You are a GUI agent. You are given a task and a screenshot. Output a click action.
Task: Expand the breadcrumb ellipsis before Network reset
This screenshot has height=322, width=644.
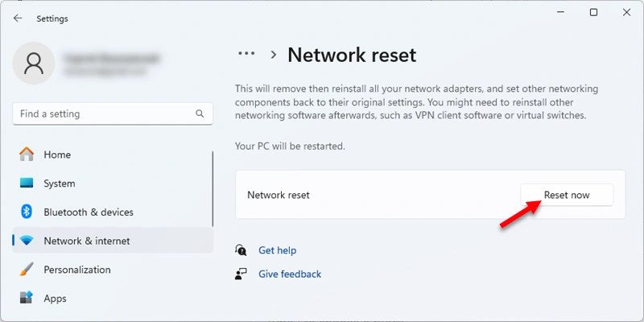(x=246, y=54)
